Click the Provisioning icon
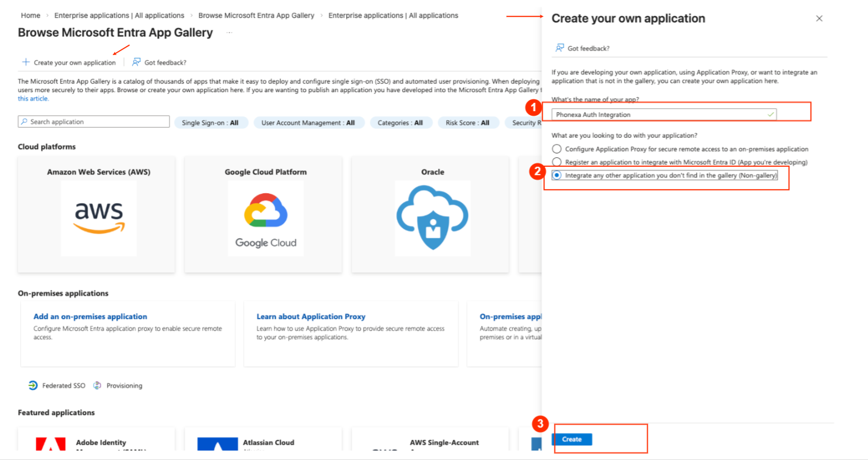The height and width of the screenshot is (460, 868). click(x=97, y=385)
